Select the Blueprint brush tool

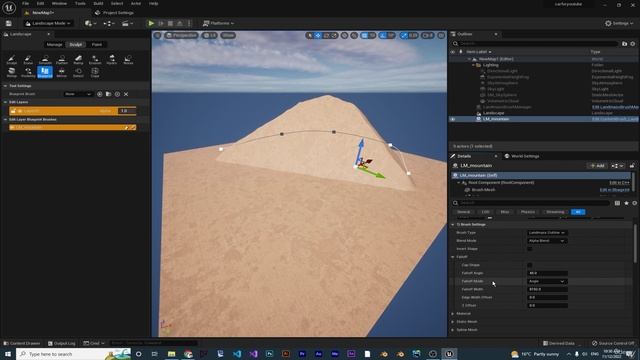pyautogui.click(x=45, y=73)
